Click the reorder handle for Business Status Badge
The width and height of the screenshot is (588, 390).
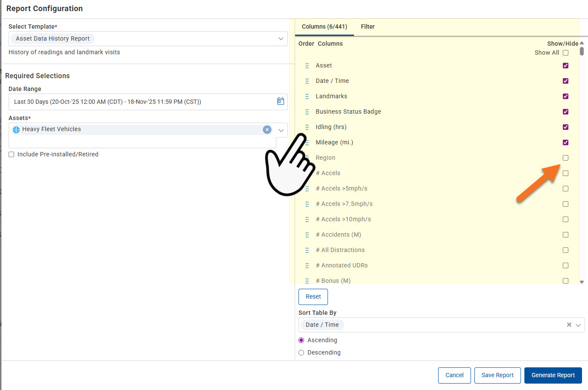[307, 112]
